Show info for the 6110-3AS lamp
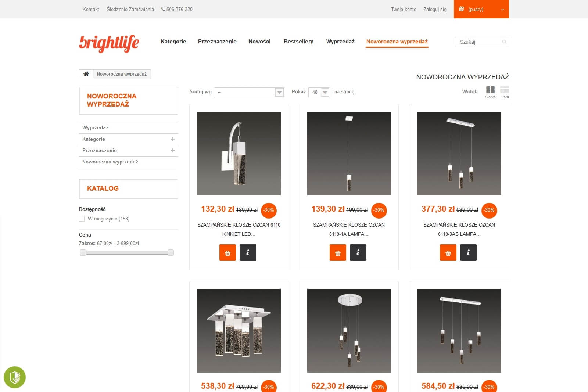The image size is (588, 392). click(x=468, y=252)
